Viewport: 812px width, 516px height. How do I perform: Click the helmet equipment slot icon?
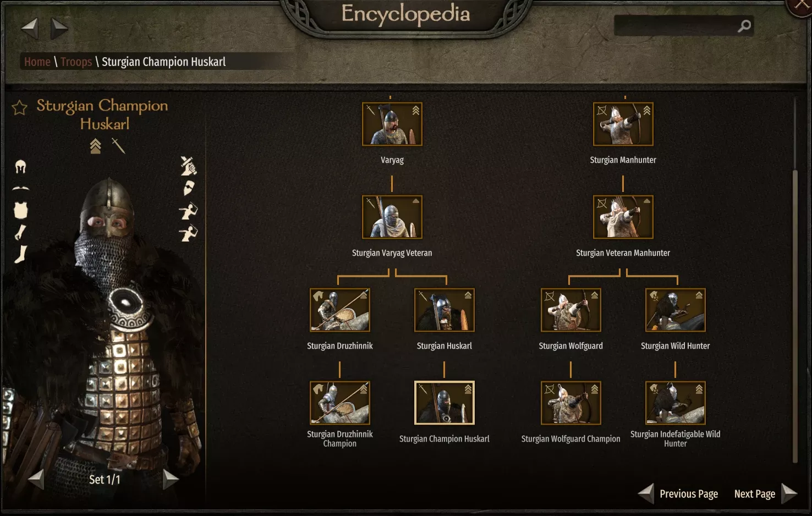click(x=20, y=167)
